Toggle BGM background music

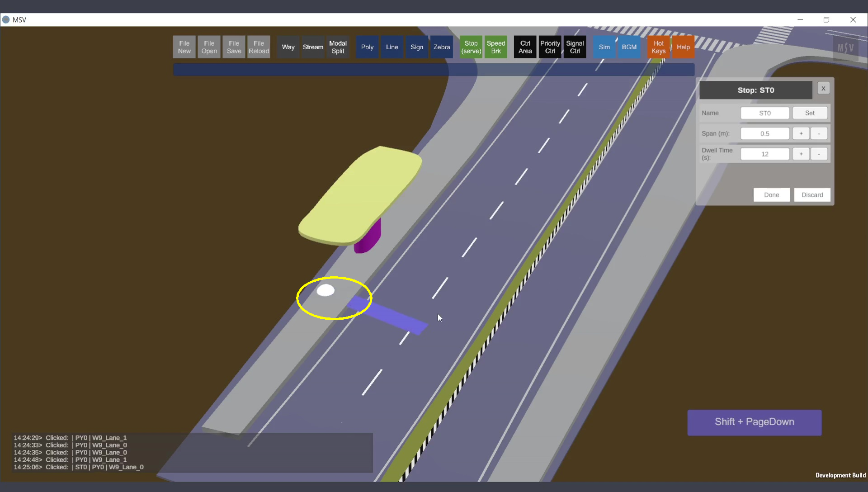(629, 47)
